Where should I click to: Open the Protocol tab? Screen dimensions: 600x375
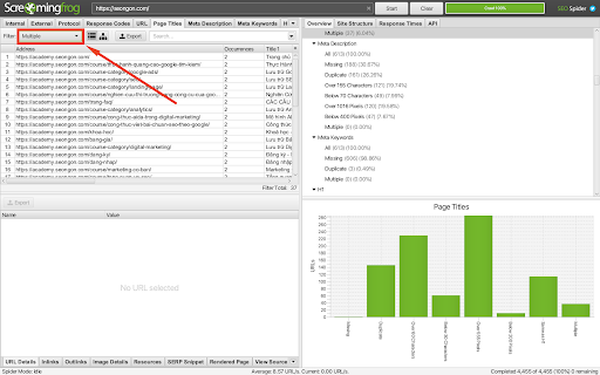[69, 23]
